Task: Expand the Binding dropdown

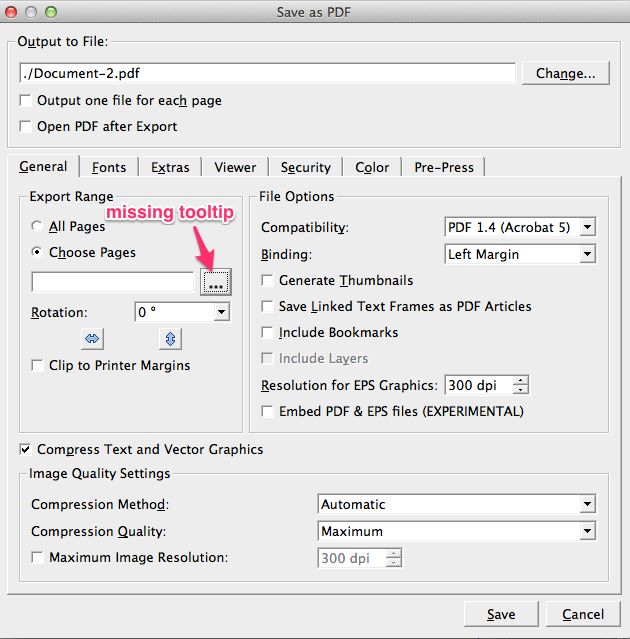Action: (519, 254)
